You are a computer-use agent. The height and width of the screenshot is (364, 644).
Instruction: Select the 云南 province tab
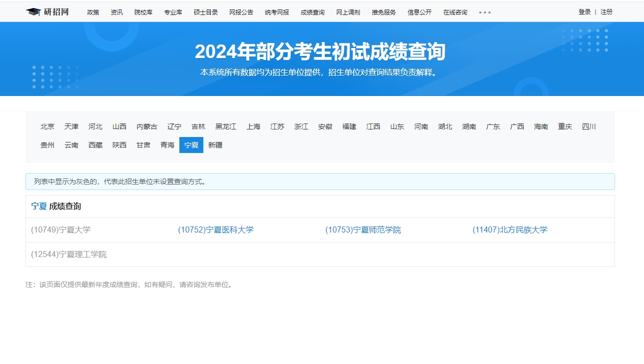71,145
